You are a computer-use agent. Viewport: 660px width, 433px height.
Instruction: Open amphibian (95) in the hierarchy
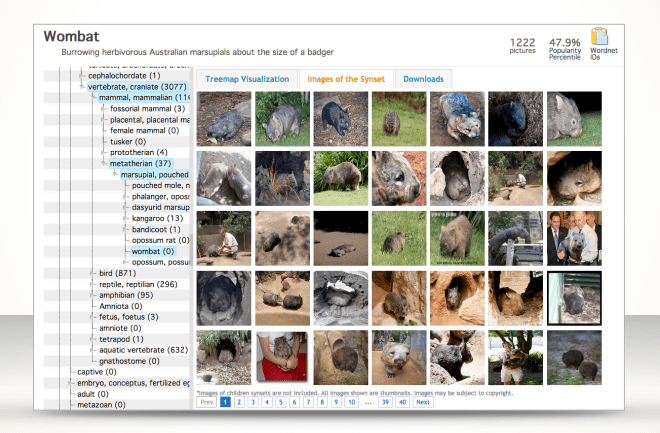127,295
